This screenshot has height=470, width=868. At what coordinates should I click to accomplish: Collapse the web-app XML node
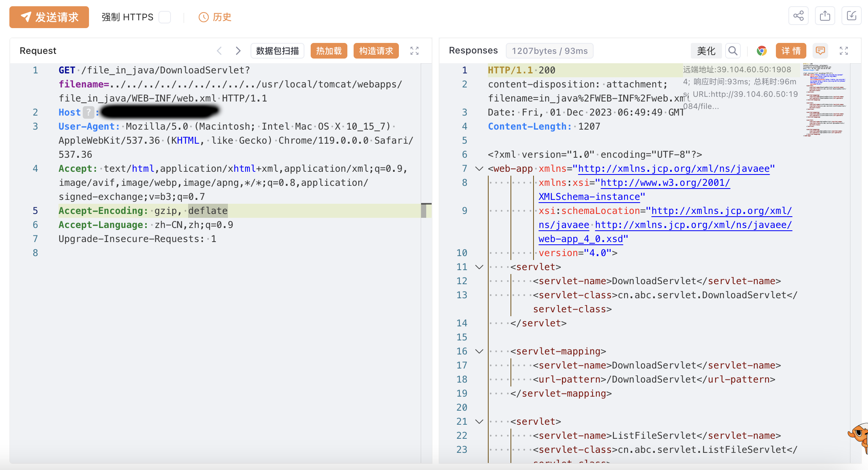point(479,169)
